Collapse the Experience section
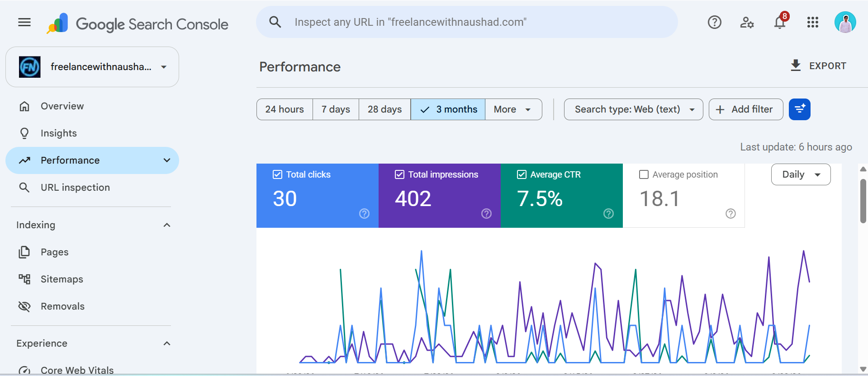Image resolution: width=868 pixels, height=376 pixels. pyautogui.click(x=167, y=343)
